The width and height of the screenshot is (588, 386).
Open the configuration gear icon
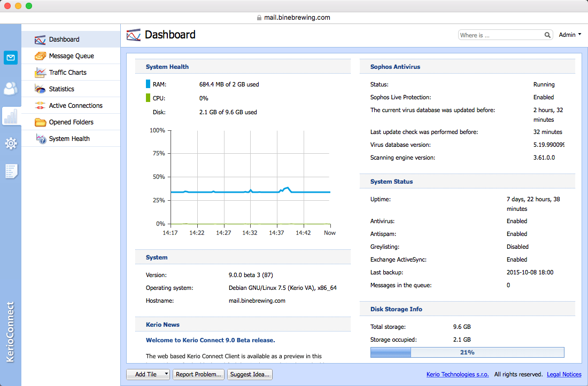11,143
